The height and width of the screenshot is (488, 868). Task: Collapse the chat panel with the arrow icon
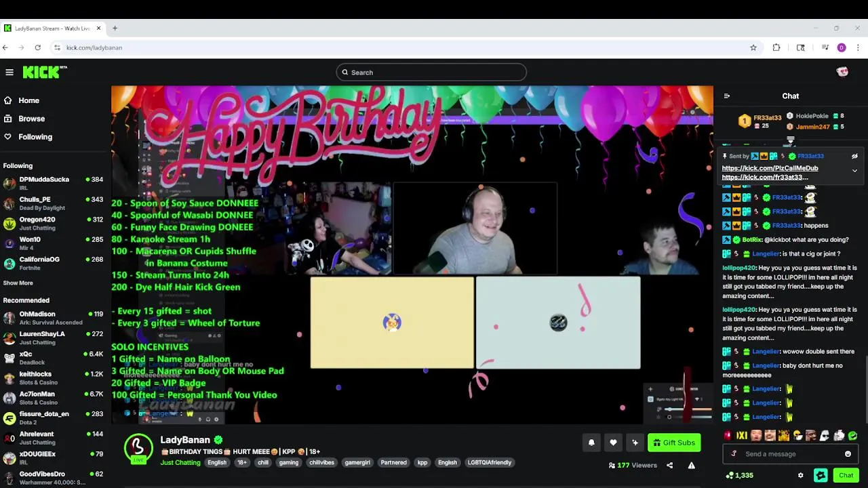tap(727, 96)
